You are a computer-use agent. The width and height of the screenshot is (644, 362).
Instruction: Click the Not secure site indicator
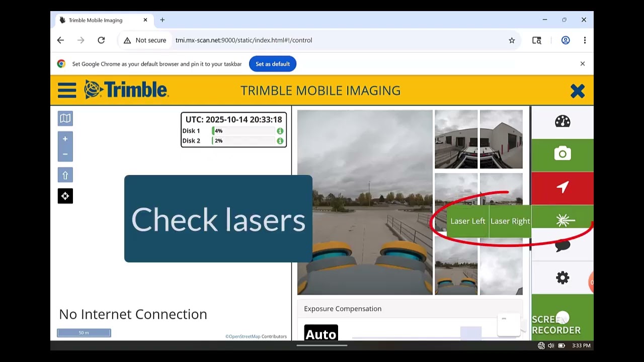click(145, 40)
